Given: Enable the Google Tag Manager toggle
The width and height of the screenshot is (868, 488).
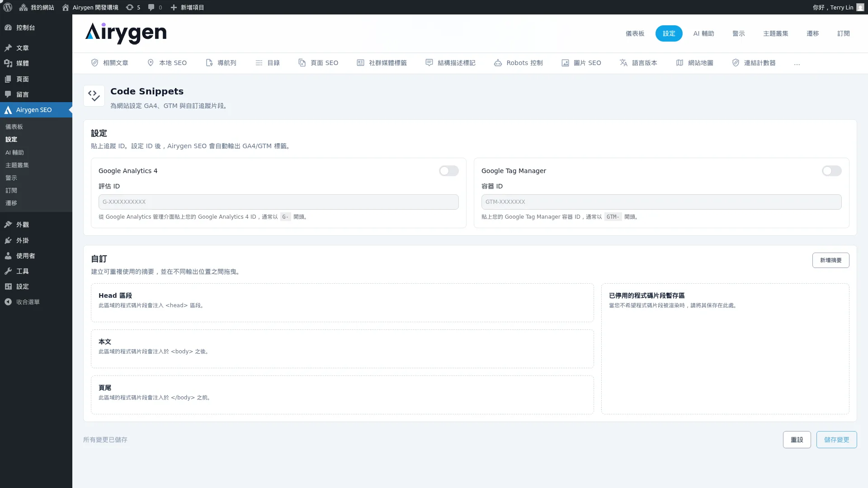Looking at the screenshot, I should coord(832,171).
